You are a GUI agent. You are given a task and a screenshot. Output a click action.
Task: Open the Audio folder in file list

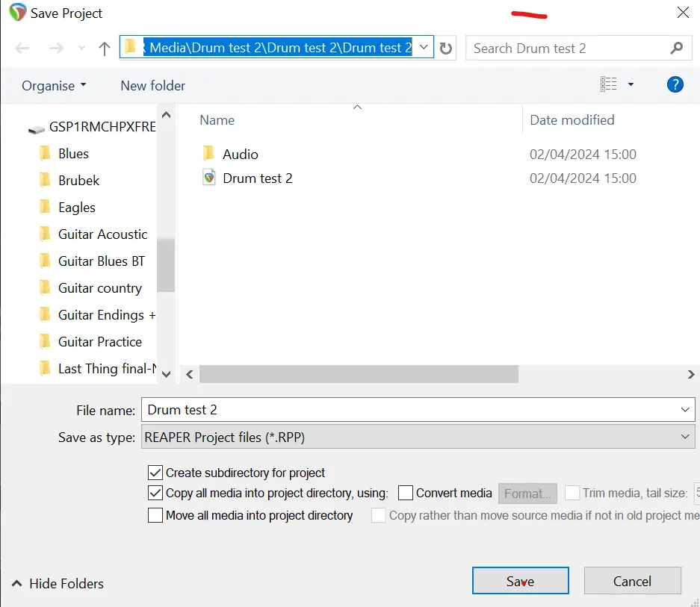coord(240,155)
